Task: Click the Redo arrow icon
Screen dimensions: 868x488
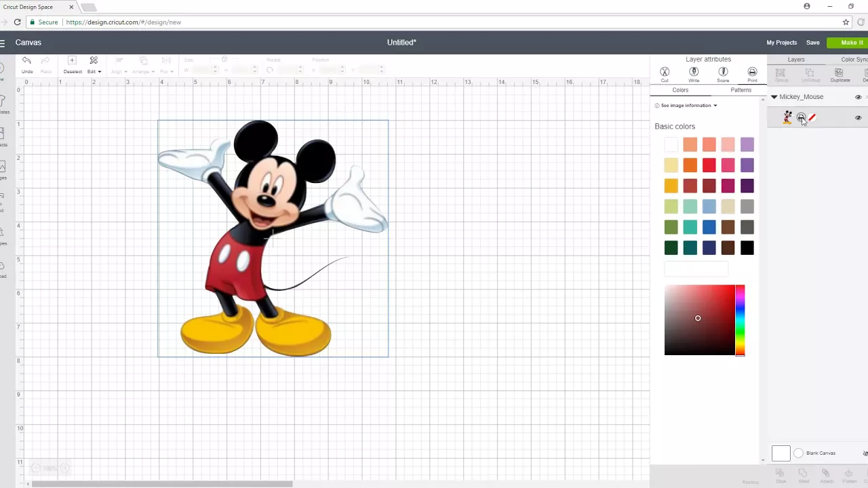Action: [x=45, y=60]
